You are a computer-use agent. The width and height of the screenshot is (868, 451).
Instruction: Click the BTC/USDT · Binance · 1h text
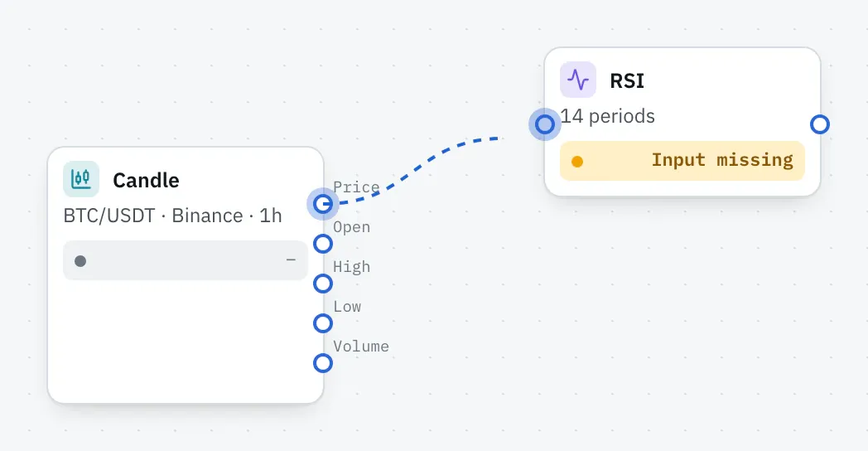pyautogui.click(x=173, y=216)
